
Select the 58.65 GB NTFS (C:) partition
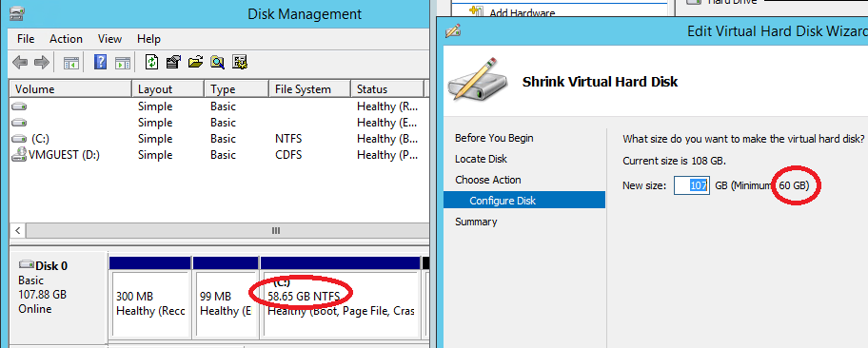340,303
